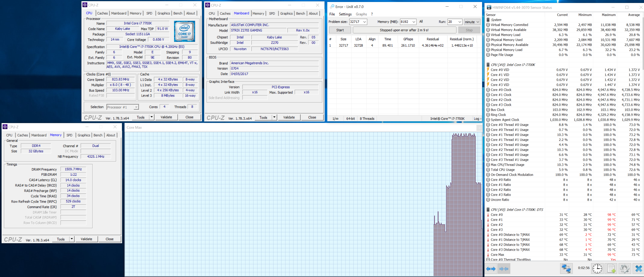Open HWiNFO remote network monitors icon
Screen dimensions: 644x277
[x=566, y=269]
